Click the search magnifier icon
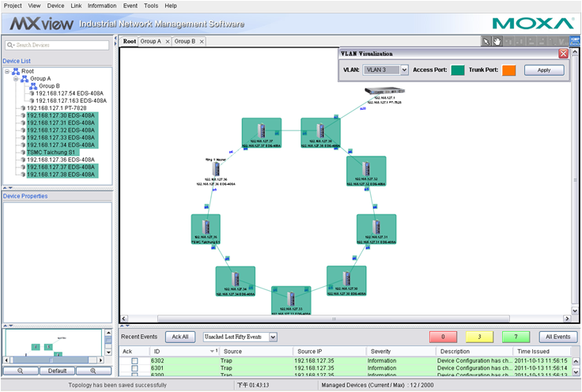 (10, 45)
